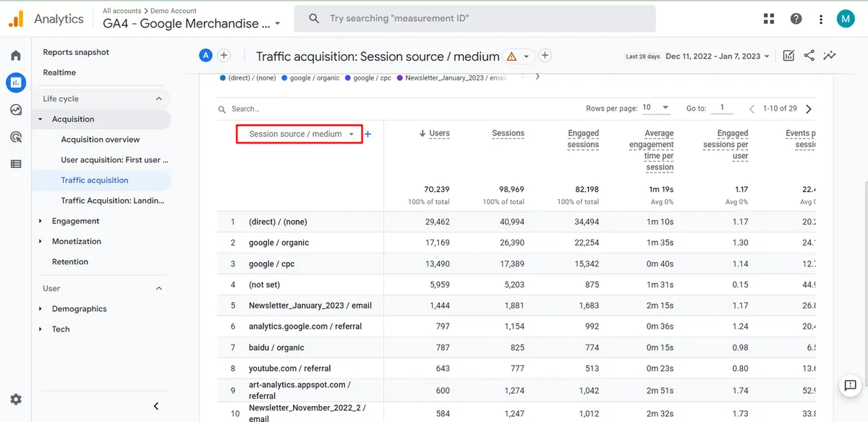Open Traffic Acquisition: Landing report
Viewport: 868px width, 422px height.
[113, 201]
